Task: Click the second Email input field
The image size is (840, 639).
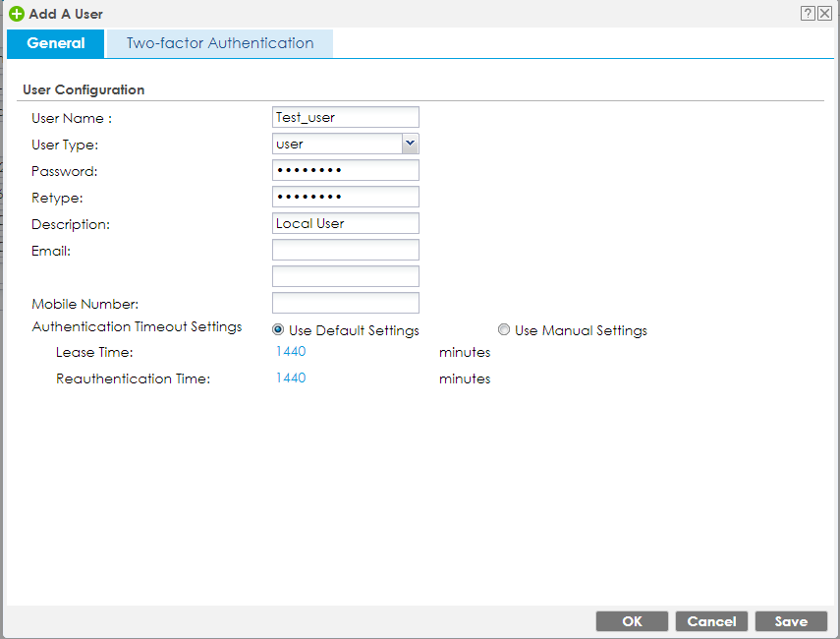Action: click(x=346, y=276)
